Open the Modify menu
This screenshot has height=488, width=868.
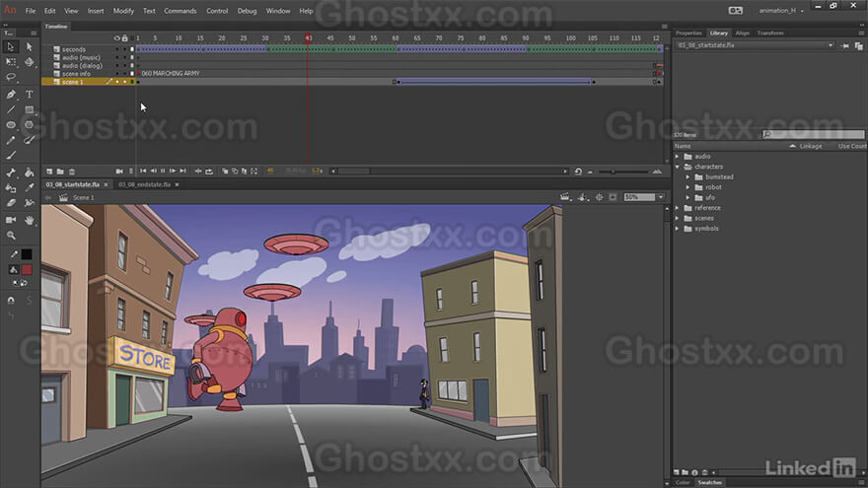point(123,11)
